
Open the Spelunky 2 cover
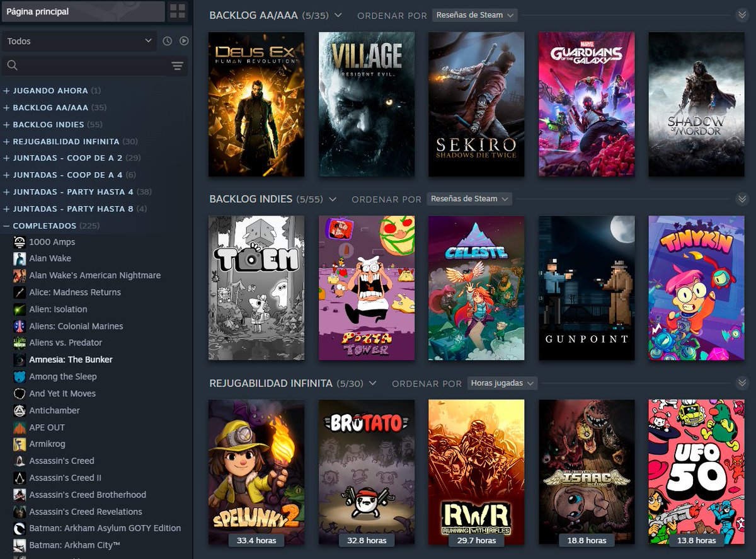click(x=256, y=472)
